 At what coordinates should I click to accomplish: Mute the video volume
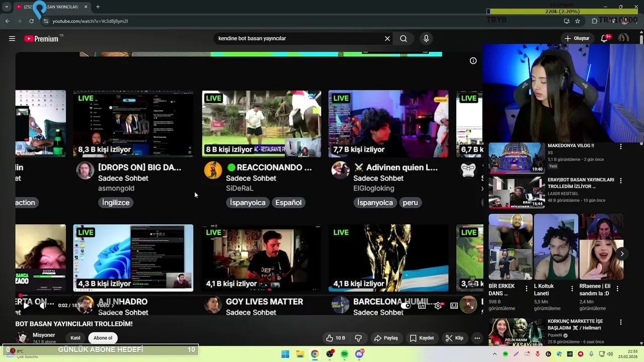point(43,305)
